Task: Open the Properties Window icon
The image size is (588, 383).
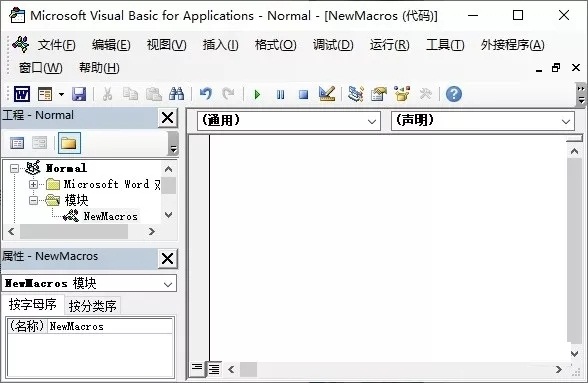Action: pos(379,94)
